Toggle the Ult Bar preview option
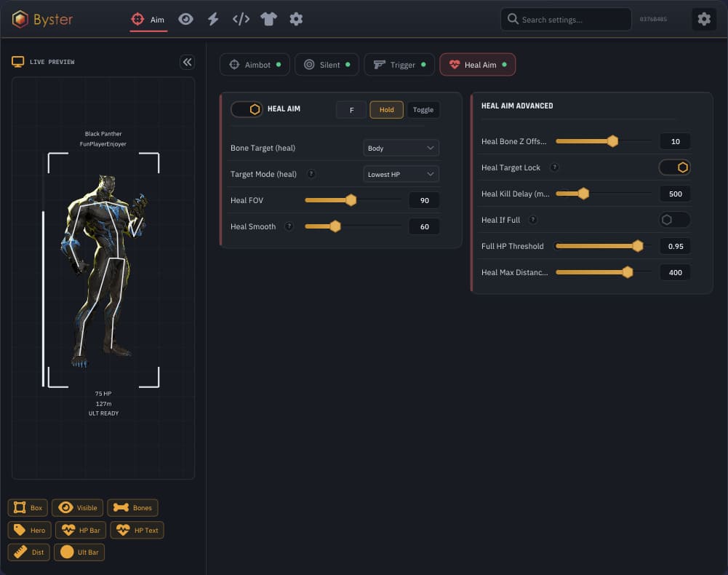This screenshot has width=728, height=575. coord(79,552)
